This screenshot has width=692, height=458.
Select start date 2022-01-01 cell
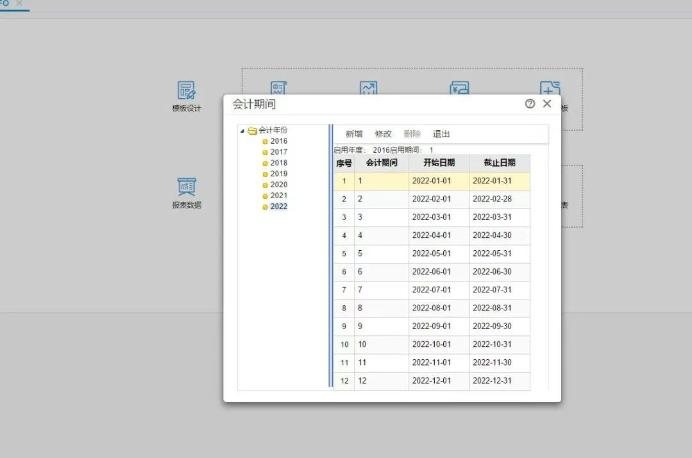[x=439, y=181]
